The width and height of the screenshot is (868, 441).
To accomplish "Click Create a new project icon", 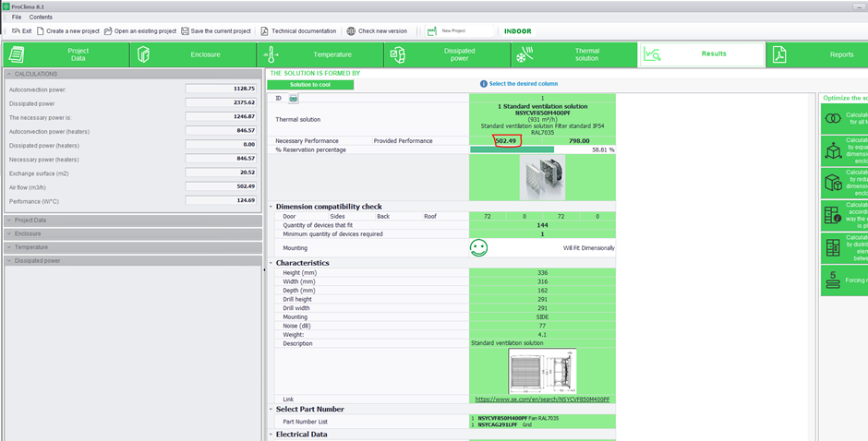I will pyautogui.click(x=41, y=30).
